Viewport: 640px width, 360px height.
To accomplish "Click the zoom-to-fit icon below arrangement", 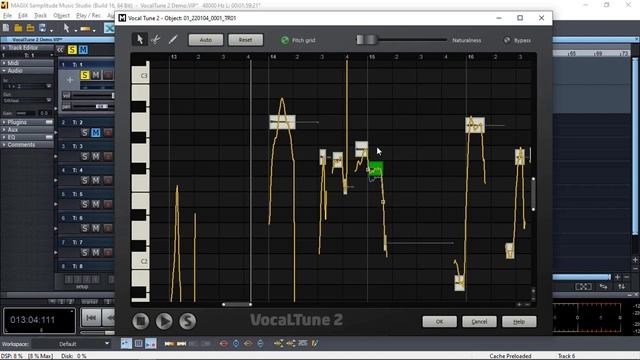I will tap(583, 287).
